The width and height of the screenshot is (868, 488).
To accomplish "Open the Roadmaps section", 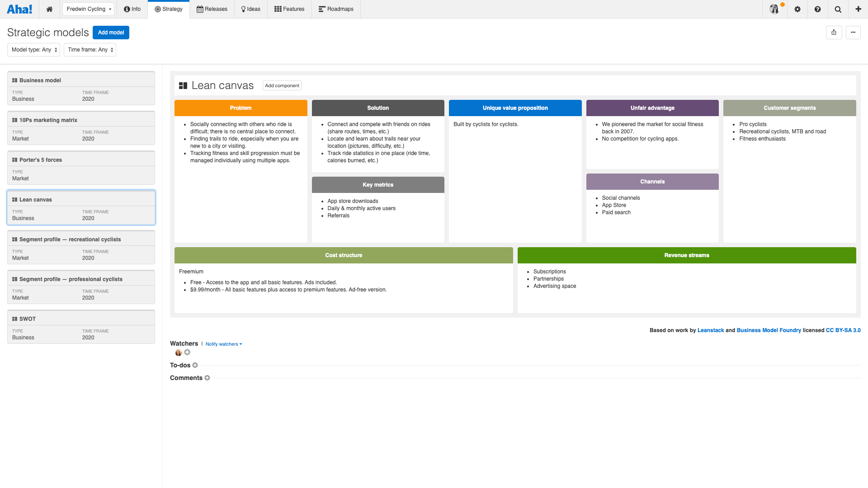I will 336,9.
